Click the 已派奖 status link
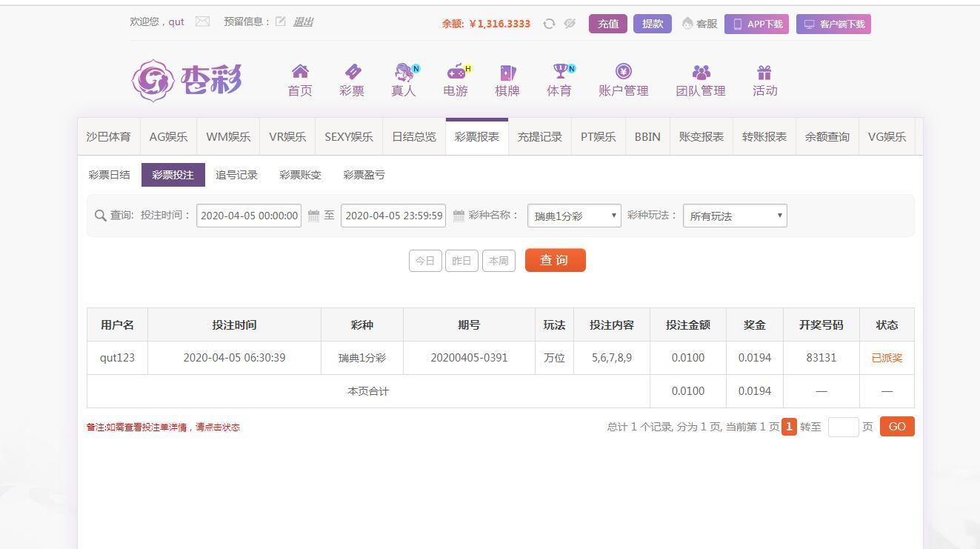This screenshot has width=980, height=549. click(x=887, y=358)
